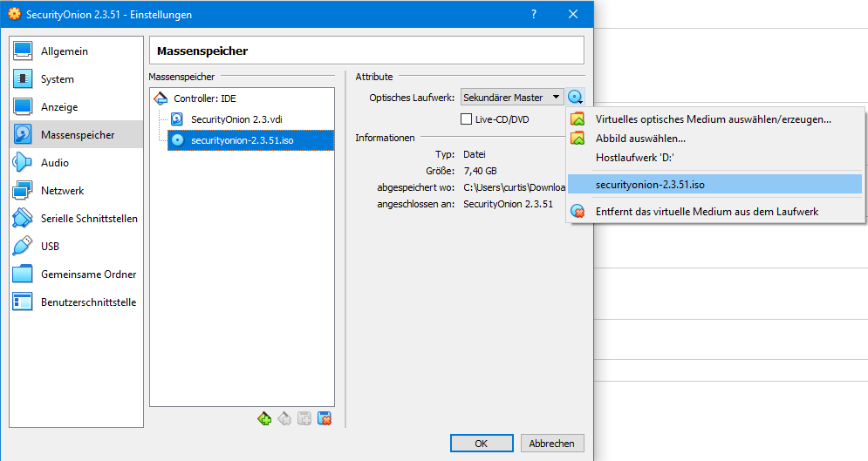
Task: Toggle the Live-CD/DVD checkbox
Action: [466, 119]
